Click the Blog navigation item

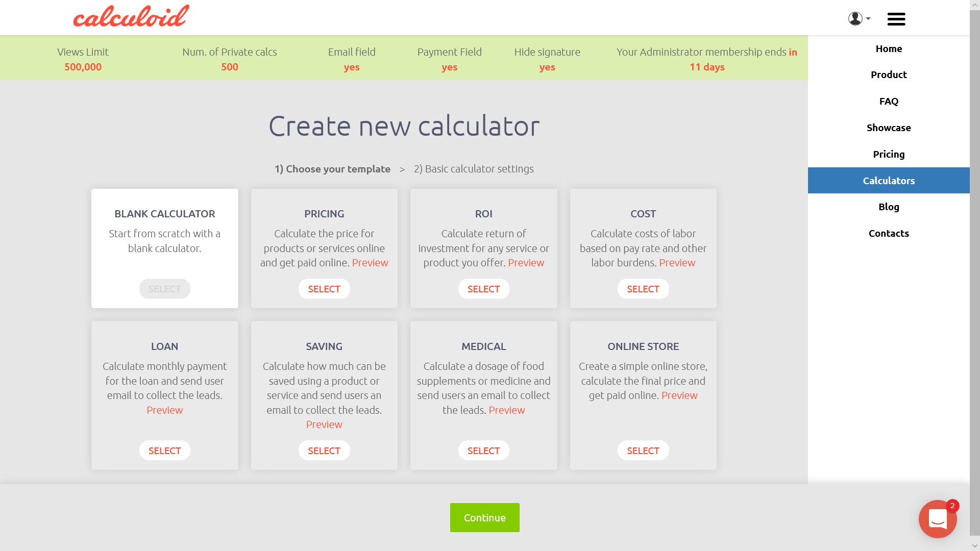(x=889, y=207)
